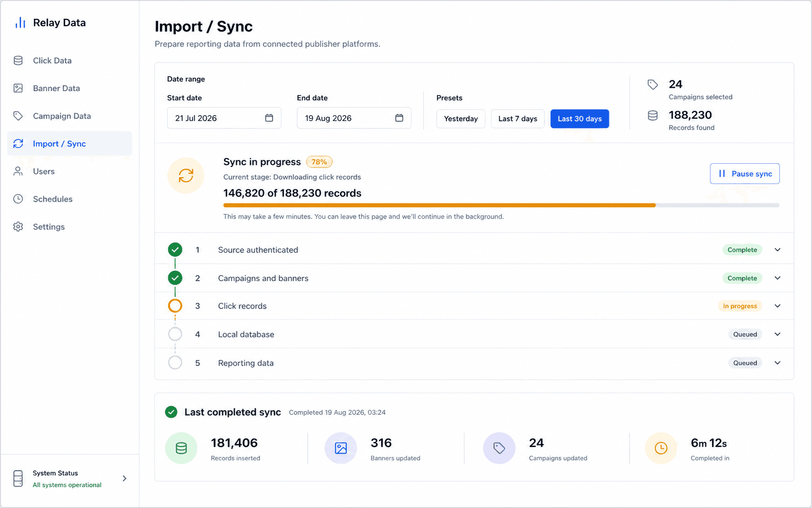Screen dimensions: 812x508
Task: Expand the Campaigns and banners step chevron
Action: pyautogui.click(x=777, y=278)
